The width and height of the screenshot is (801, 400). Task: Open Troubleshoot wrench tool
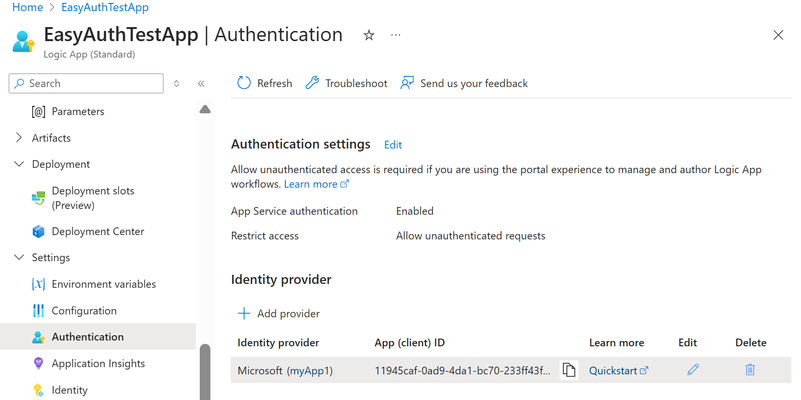point(312,83)
